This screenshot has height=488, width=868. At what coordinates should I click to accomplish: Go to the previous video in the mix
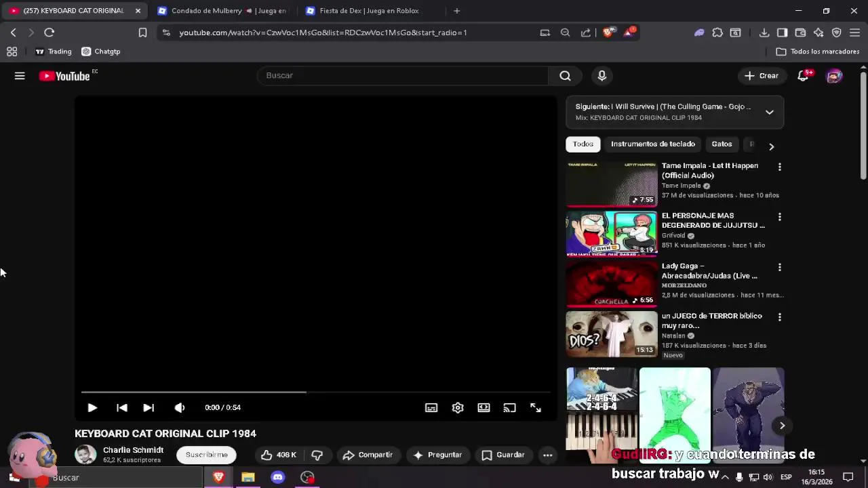tap(122, 407)
